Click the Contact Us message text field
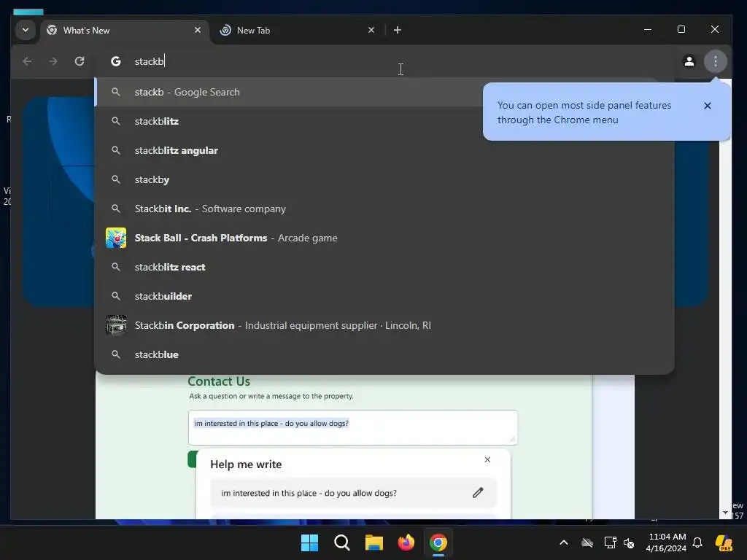The width and height of the screenshot is (747, 560). pyautogui.click(x=353, y=427)
